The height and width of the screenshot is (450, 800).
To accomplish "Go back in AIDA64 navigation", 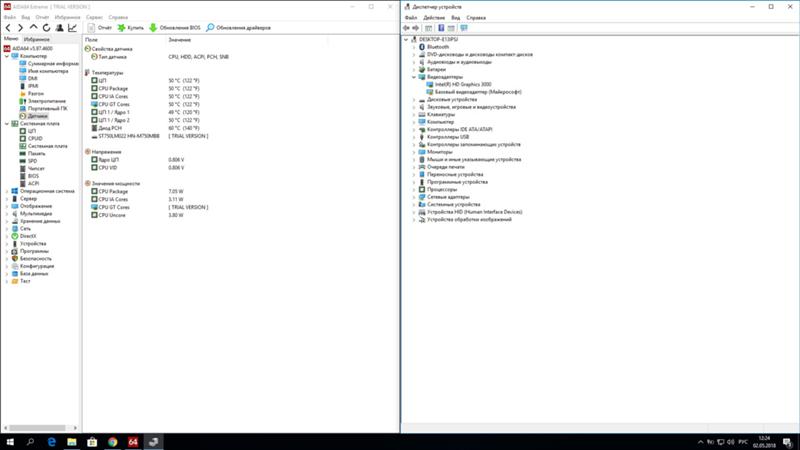I will tap(8, 28).
